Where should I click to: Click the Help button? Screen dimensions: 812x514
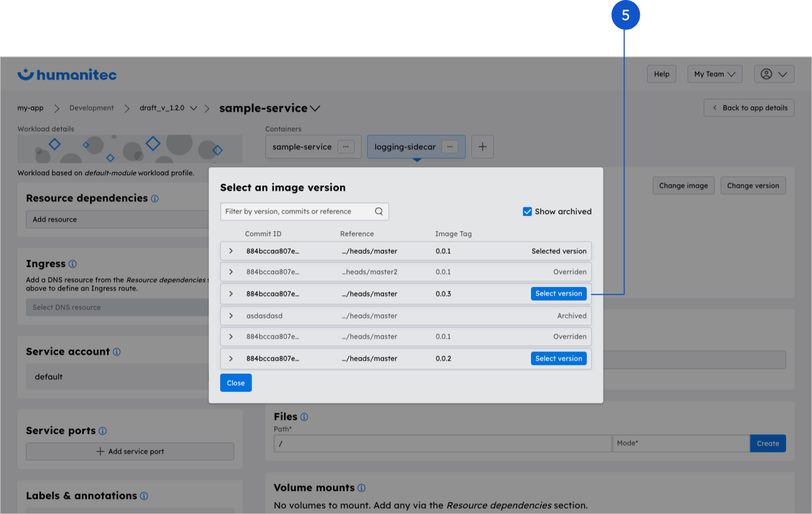(x=662, y=74)
